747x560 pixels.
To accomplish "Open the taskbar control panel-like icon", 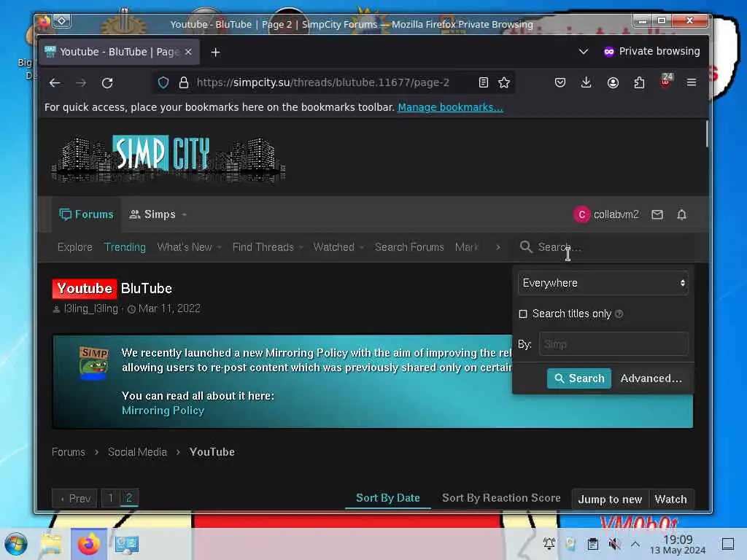I will click(x=127, y=544).
